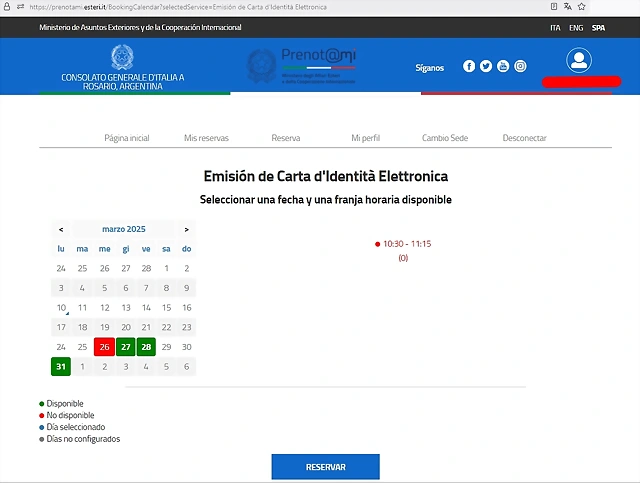Click Desconectar to log out
The height and width of the screenshot is (483, 640).
pyautogui.click(x=524, y=138)
